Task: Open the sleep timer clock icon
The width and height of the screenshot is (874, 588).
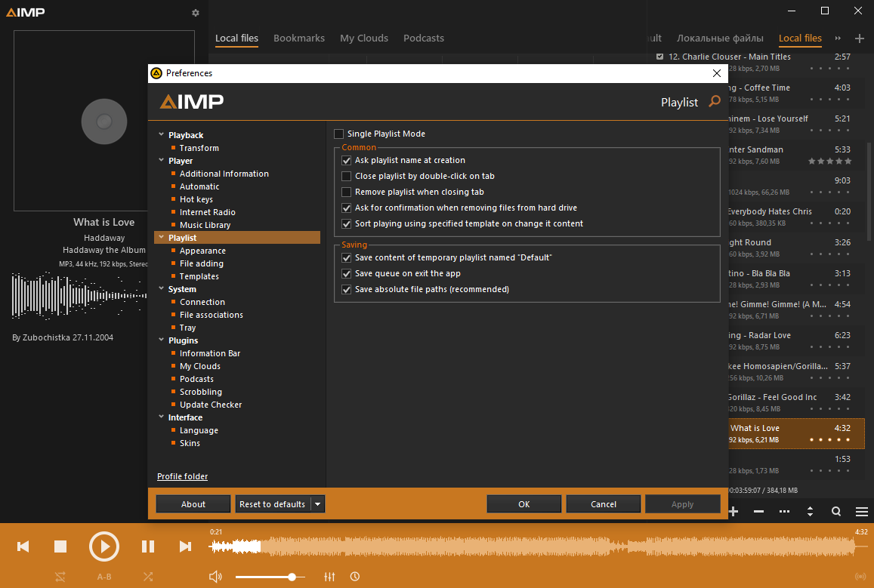Action: click(x=355, y=577)
